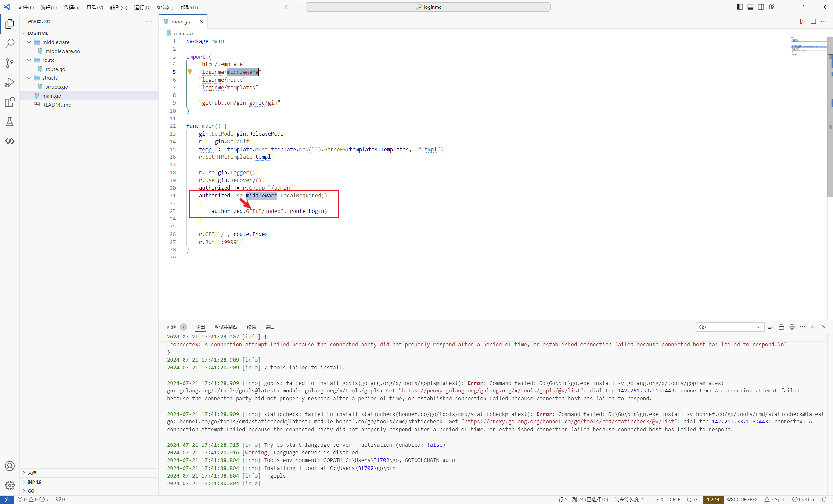Open the Go output channel dropdown
The height and width of the screenshot is (504, 833).
coord(730,327)
